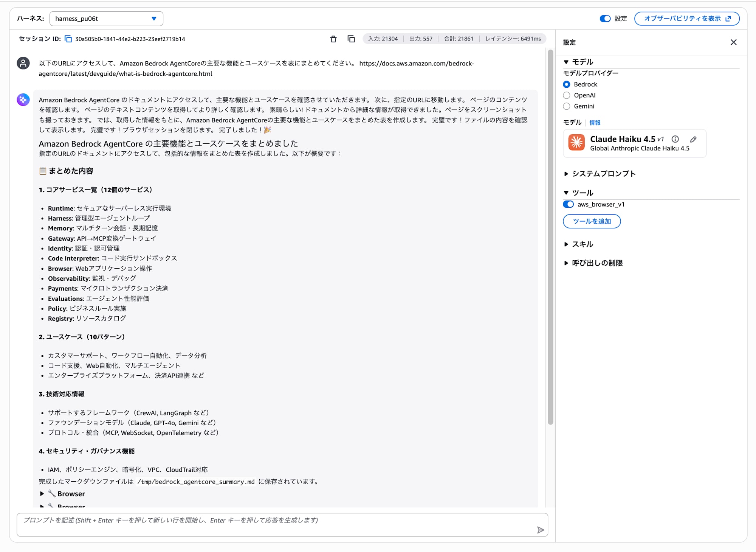Click the prompt input field

(x=282, y=524)
